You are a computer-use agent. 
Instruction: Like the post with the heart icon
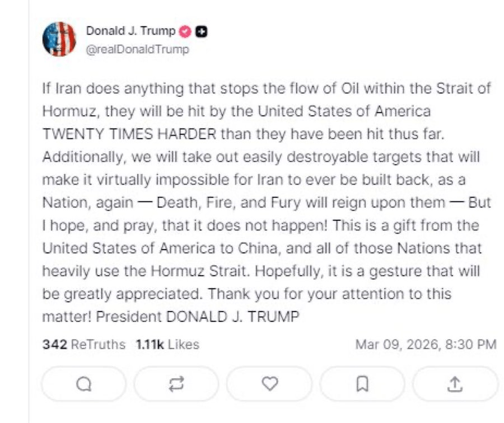click(x=270, y=384)
